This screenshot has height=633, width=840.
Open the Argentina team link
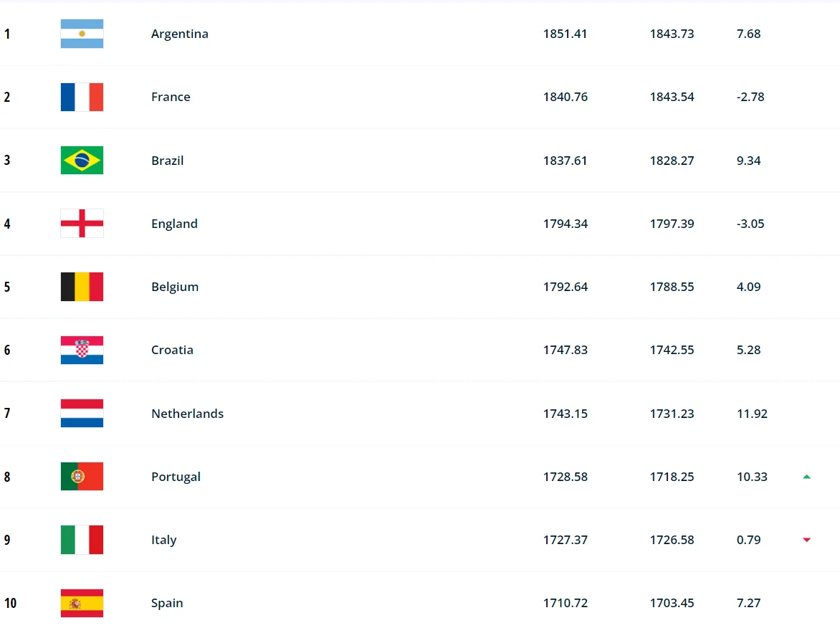tap(179, 34)
